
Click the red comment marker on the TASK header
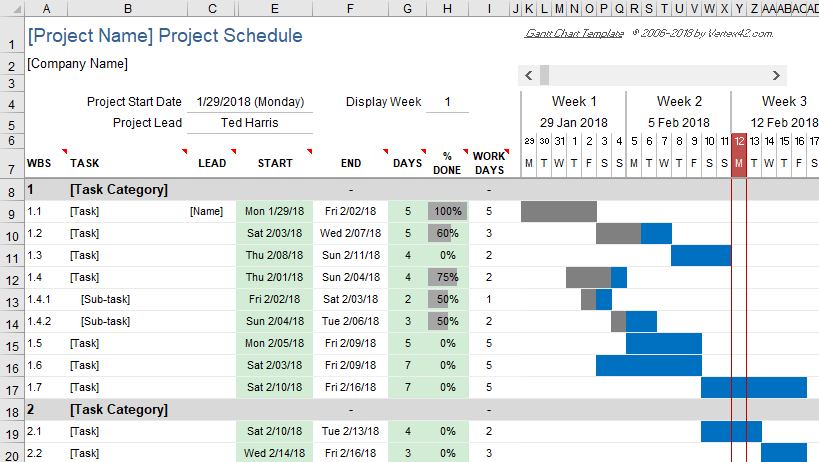pyautogui.click(x=184, y=151)
